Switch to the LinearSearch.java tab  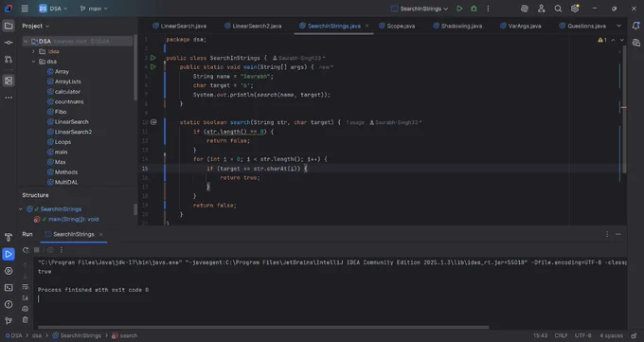point(180,26)
